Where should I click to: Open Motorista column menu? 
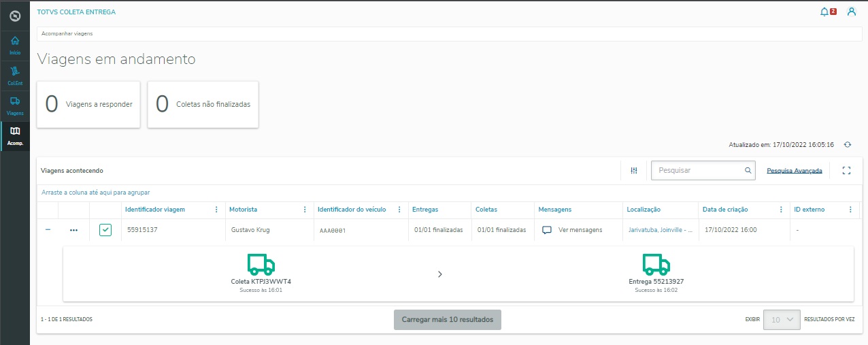[x=304, y=210]
